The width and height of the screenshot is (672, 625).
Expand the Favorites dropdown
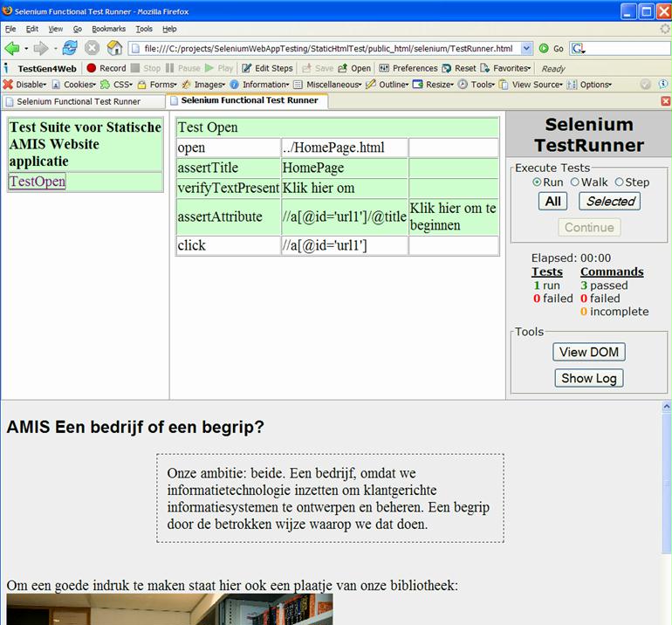pyautogui.click(x=511, y=68)
